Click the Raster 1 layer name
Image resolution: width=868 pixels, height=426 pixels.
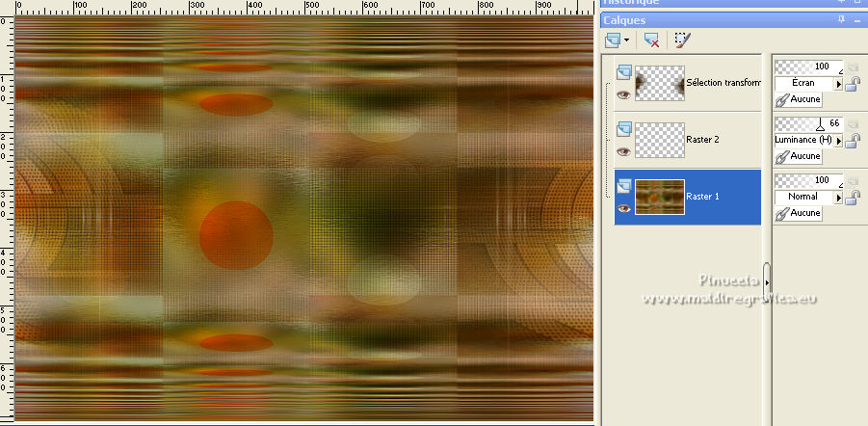pyautogui.click(x=702, y=196)
